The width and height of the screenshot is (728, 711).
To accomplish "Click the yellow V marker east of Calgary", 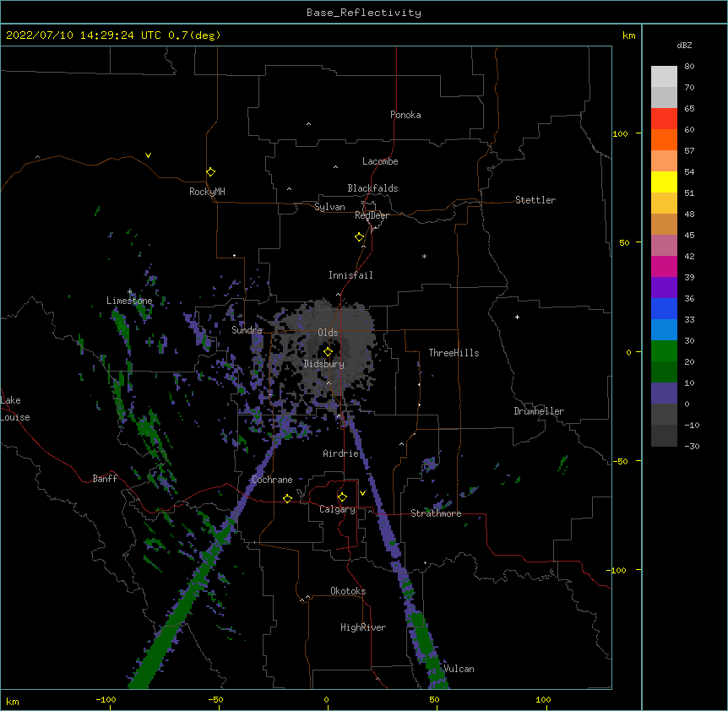I will pos(362,493).
